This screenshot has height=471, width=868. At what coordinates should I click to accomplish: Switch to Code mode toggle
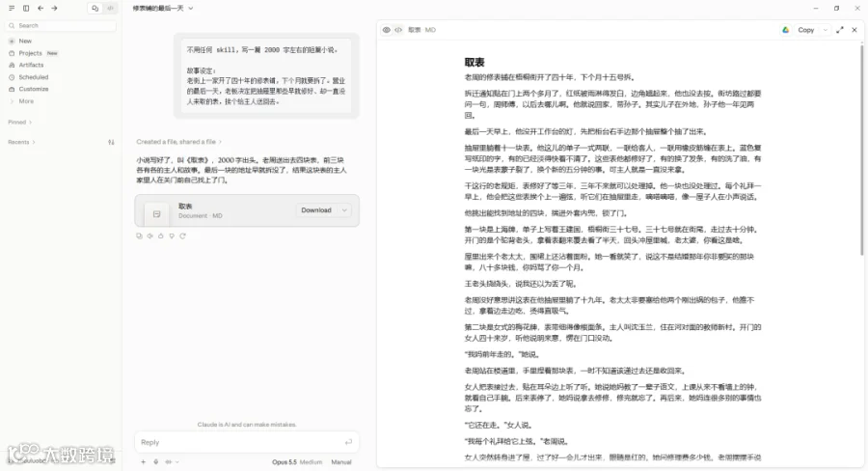tap(111, 9)
